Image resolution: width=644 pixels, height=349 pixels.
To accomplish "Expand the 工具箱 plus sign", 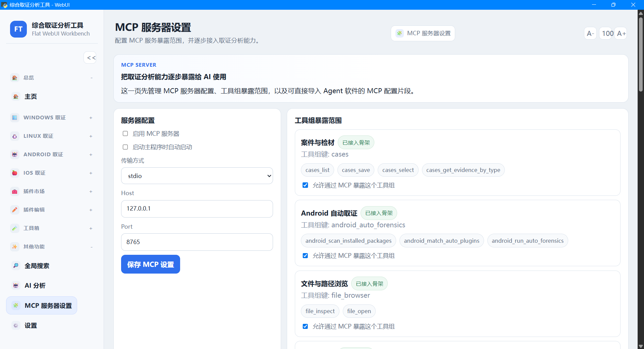I will pos(91,228).
